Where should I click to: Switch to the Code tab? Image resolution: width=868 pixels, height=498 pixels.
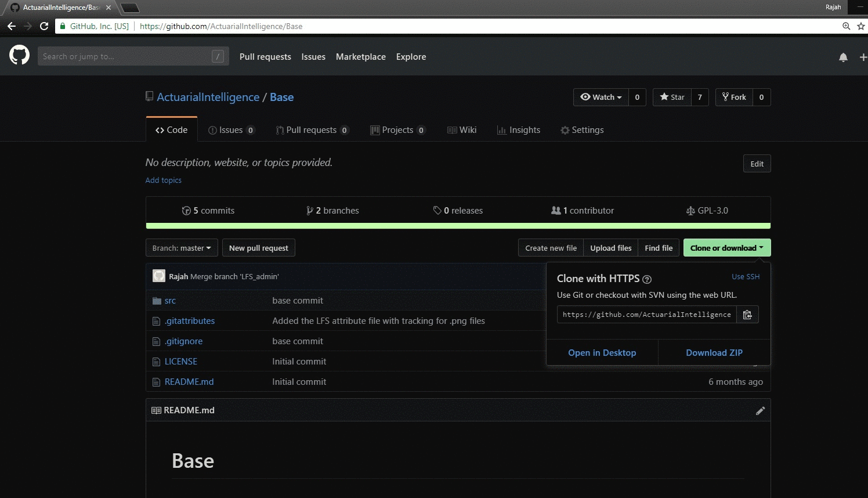point(172,130)
